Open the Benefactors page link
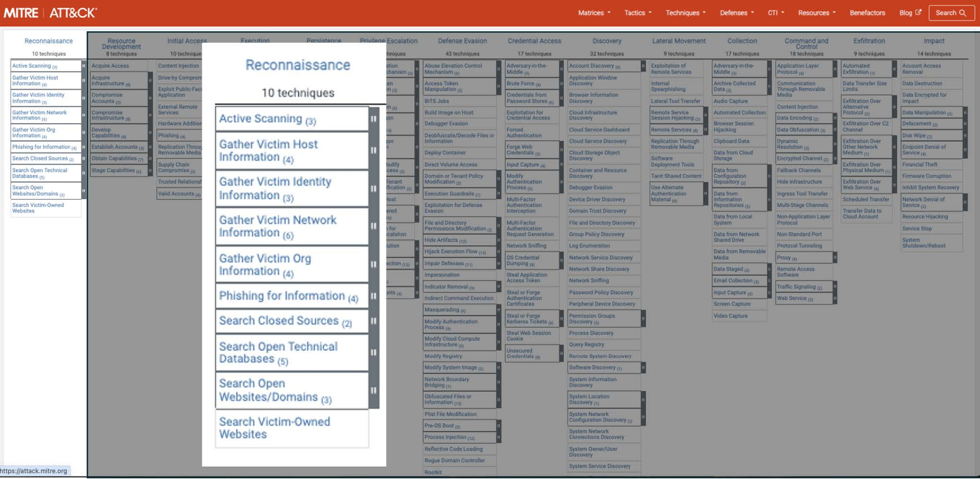Viewport: 980px width, 479px height. [x=867, y=13]
